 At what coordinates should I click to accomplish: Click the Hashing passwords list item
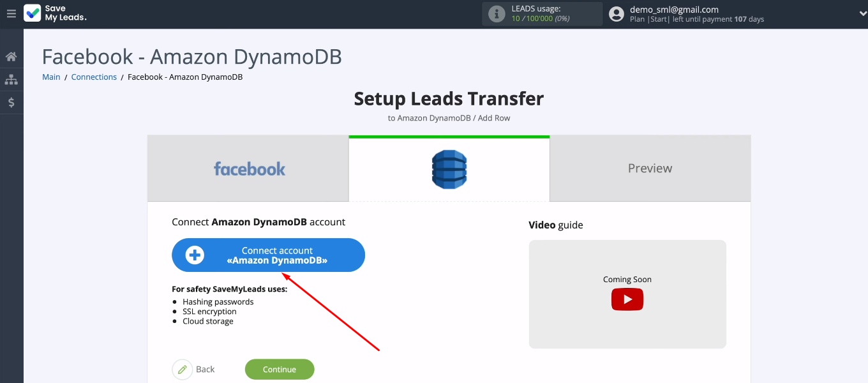(x=218, y=302)
